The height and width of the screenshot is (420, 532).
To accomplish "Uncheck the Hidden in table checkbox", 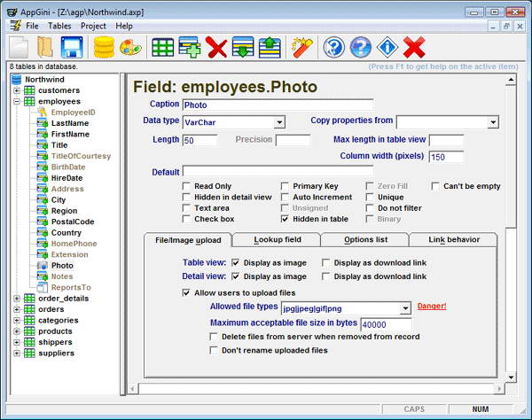I will 285,219.
